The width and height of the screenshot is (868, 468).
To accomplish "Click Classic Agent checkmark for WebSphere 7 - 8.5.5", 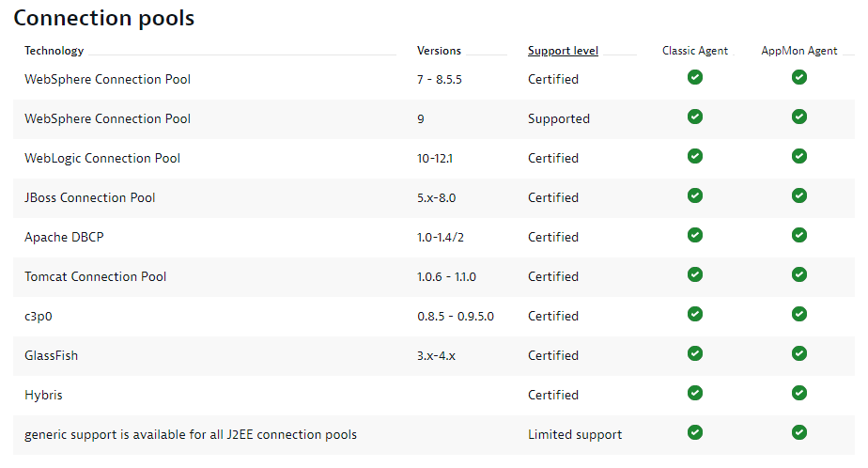I will point(695,77).
